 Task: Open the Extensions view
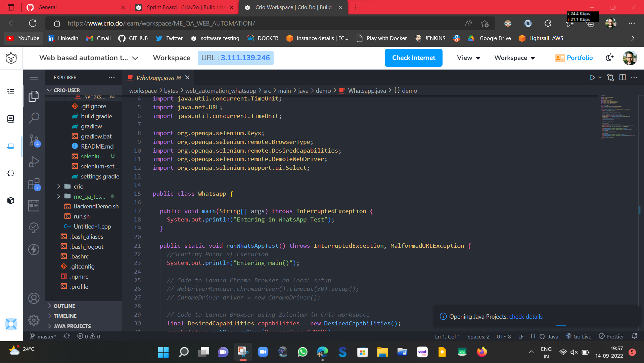34,184
